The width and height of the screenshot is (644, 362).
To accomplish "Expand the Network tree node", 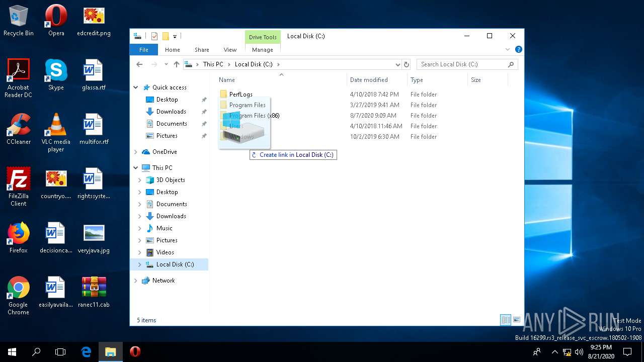I will 136,281.
